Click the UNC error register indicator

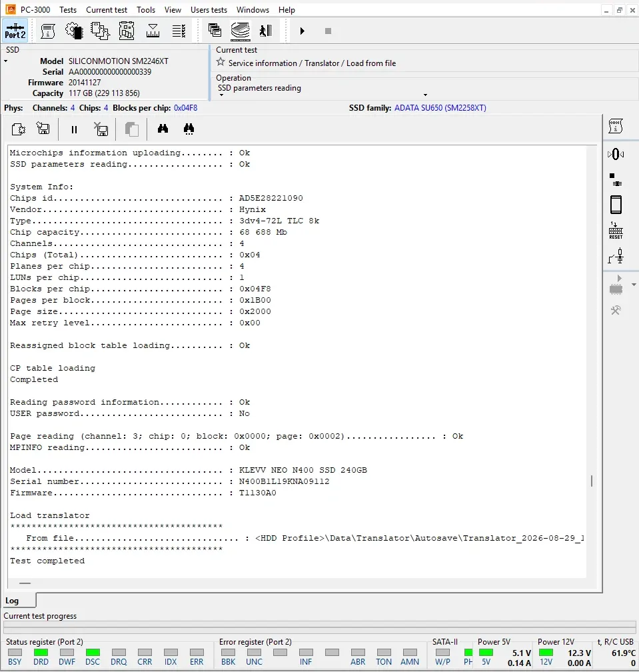254,652
